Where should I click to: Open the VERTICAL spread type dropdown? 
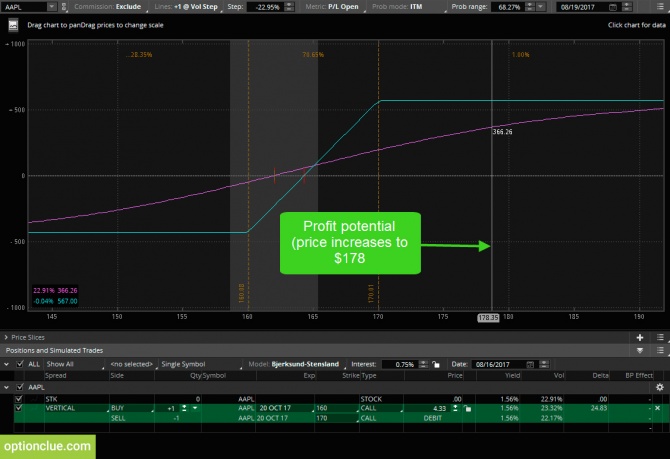76,409
